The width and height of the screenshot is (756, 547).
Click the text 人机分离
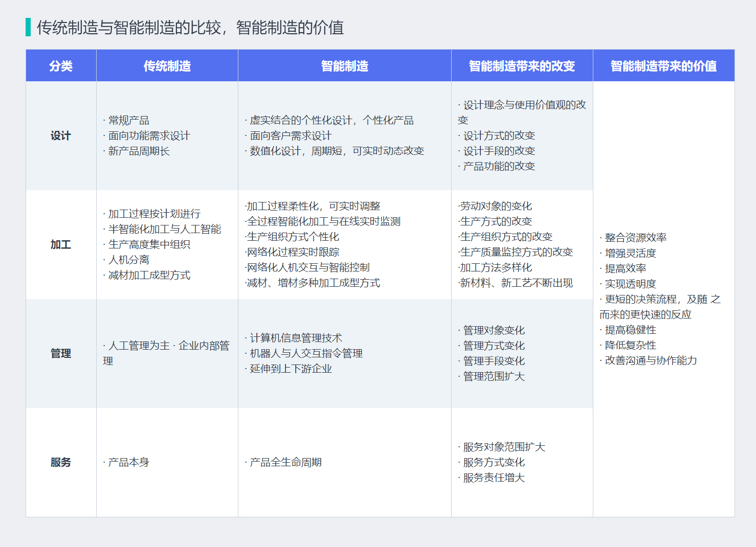tap(126, 260)
